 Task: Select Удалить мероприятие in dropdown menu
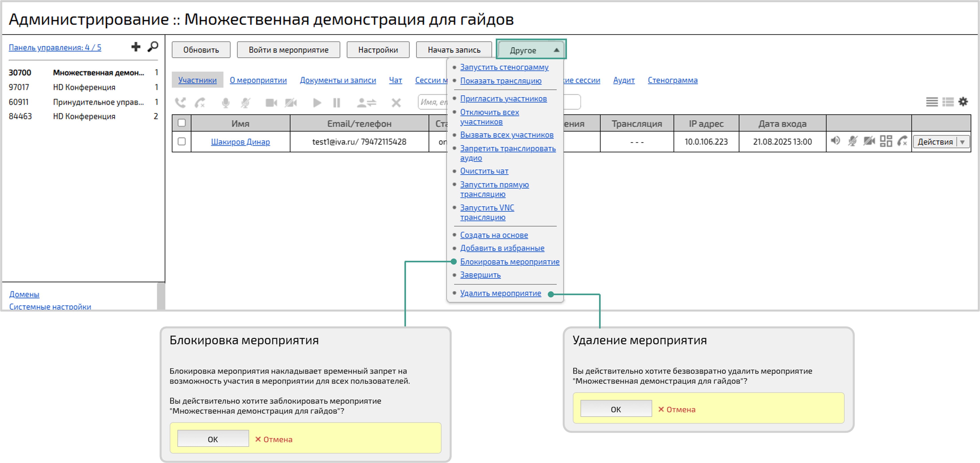click(x=500, y=293)
